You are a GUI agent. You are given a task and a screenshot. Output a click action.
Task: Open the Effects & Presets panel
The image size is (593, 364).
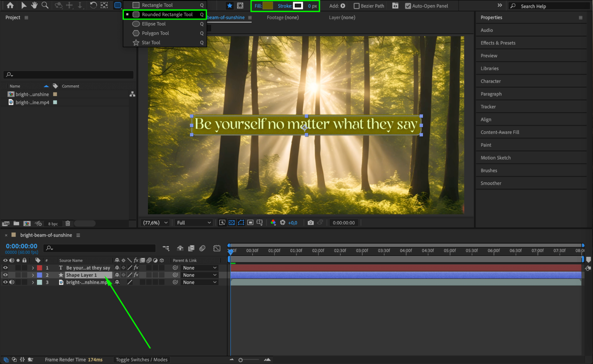(498, 43)
